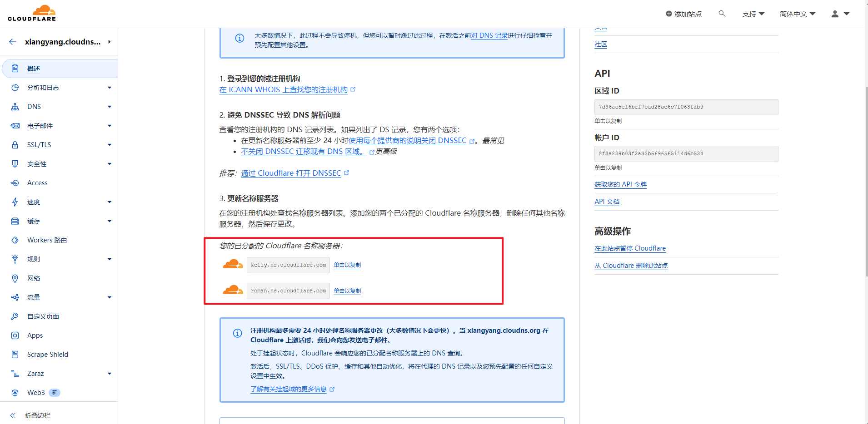Open the API 文档 link
The height and width of the screenshot is (424, 868).
(607, 202)
